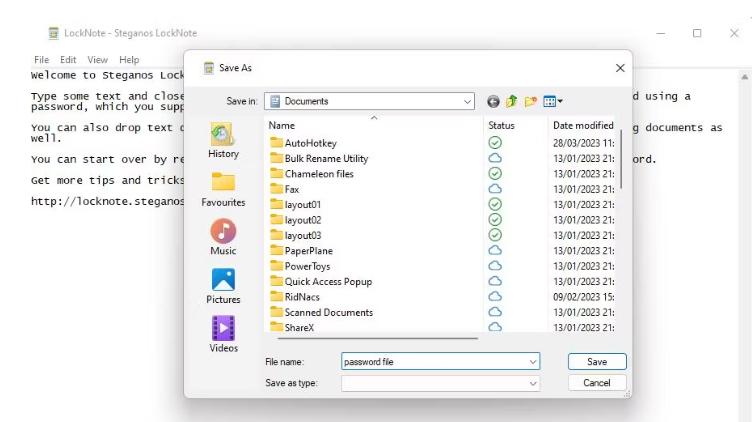Open the Music folder shortcut

pos(223,237)
